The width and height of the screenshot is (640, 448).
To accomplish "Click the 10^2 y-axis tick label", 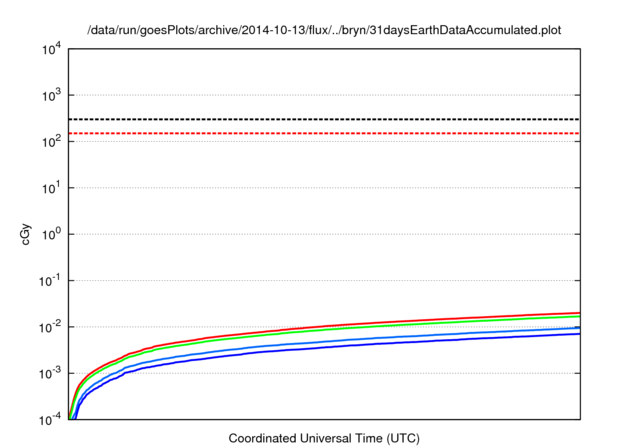I will (x=51, y=142).
